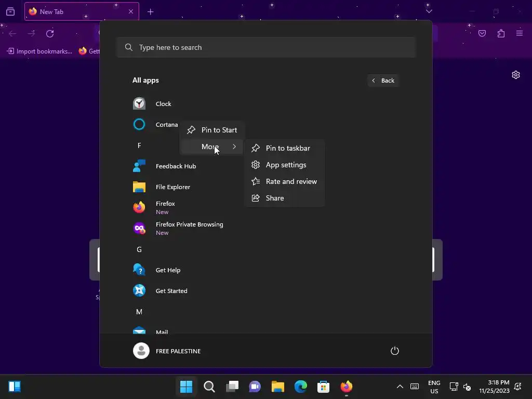Click Firefox's Save to Pocket icon
532x399 pixels.
[482, 33]
